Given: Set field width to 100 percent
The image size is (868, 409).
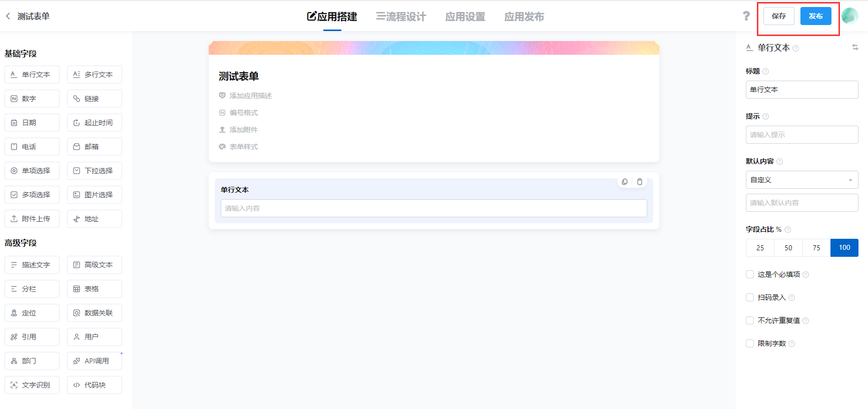Looking at the screenshot, I should pyautogui.click(x=844, y=248).
